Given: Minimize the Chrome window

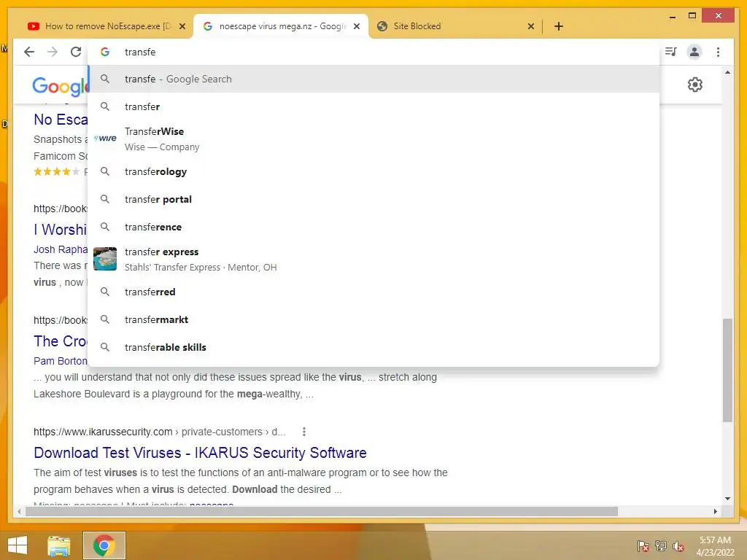Looking at the screenshot, I should [x=673, y=16].
